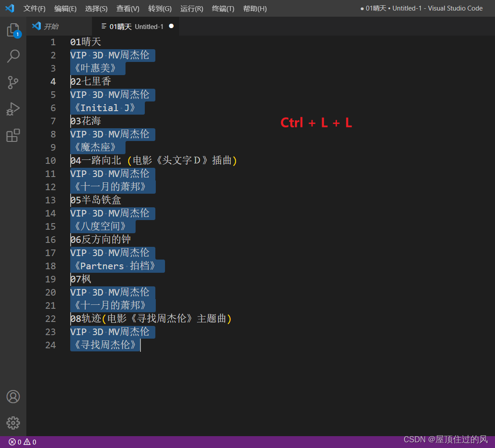
Task: Open the 运行(R) menu
Action: click(192, 8)
